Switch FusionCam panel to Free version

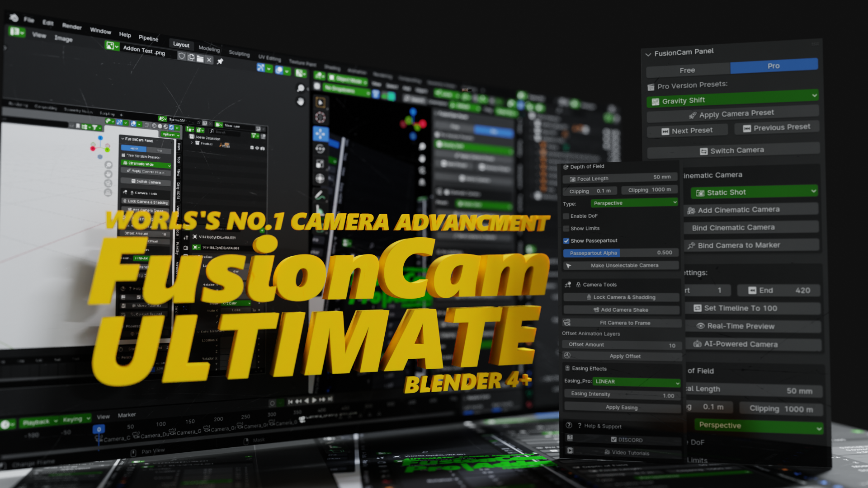click(x=688, y=70)
